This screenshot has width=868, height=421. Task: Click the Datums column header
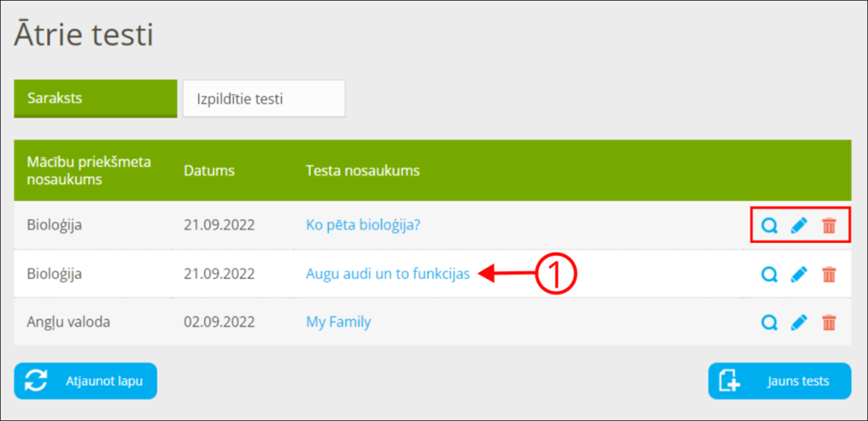[209, 170]
